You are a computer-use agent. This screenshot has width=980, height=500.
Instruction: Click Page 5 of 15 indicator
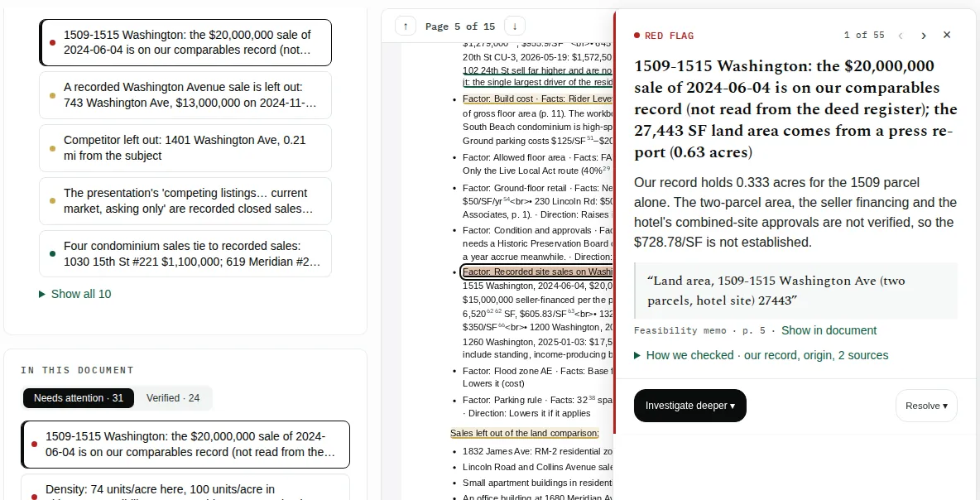coord(460,26)
